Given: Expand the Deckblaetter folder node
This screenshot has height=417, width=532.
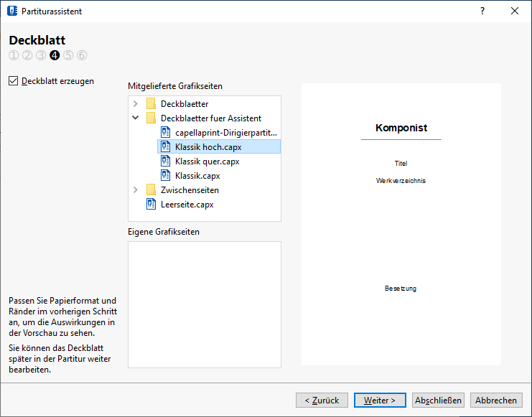Looking at the screenshot, I should [136, 104].
